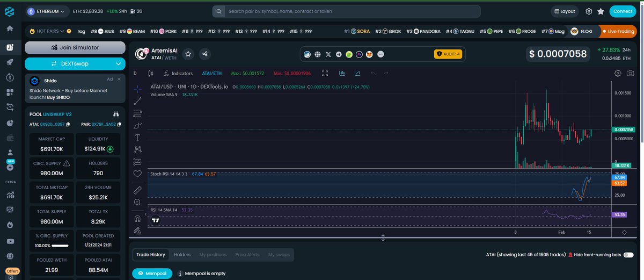Open MetaMask fox icon for ATAI
Screen dimensions: 644x280
[369, 54]
